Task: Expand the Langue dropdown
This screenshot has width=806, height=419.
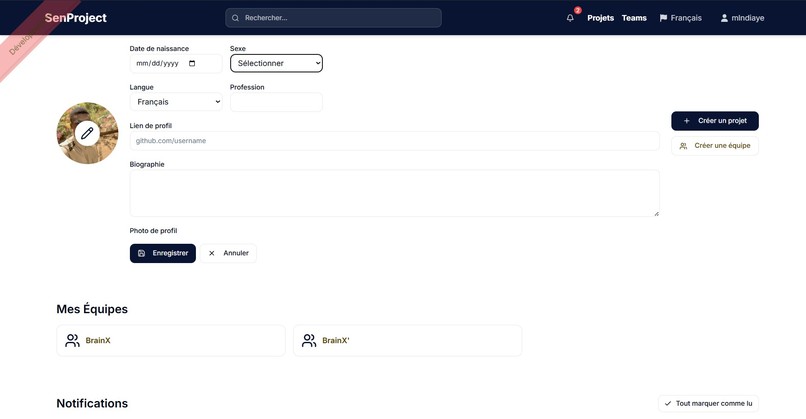Action: (x=176, y=102)
